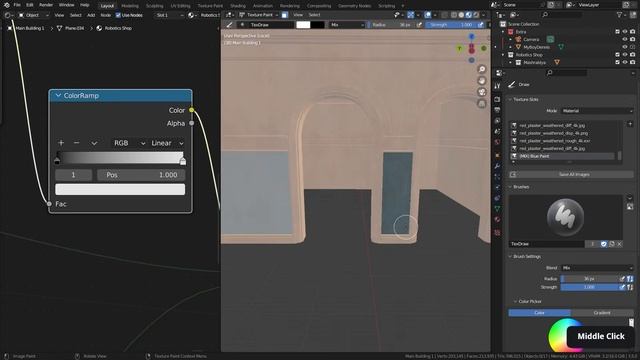This screenshot has height=360, width=640.
Task: Open the Render properties tab
Action: pyautogui.click(x=497, y=99)
